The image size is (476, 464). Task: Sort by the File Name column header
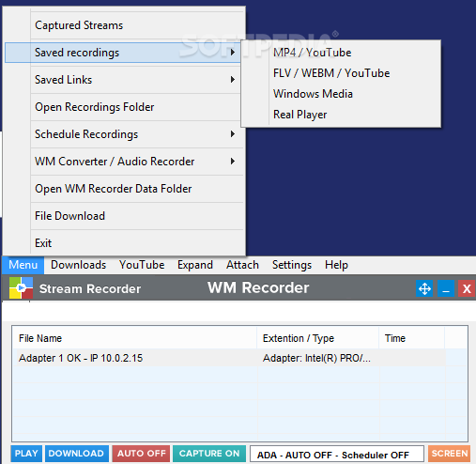tap(135, 338)
